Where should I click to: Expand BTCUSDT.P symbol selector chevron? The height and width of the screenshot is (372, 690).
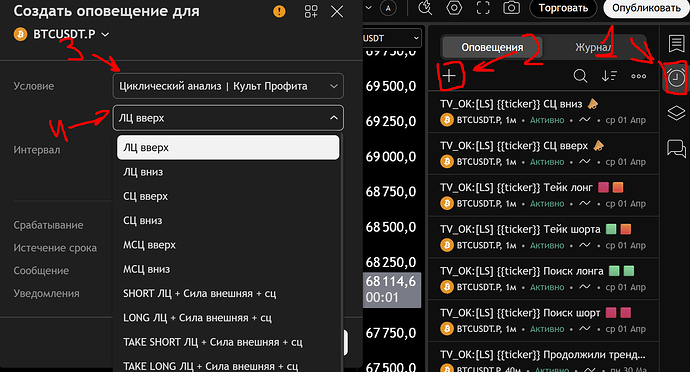click(105, 34)
